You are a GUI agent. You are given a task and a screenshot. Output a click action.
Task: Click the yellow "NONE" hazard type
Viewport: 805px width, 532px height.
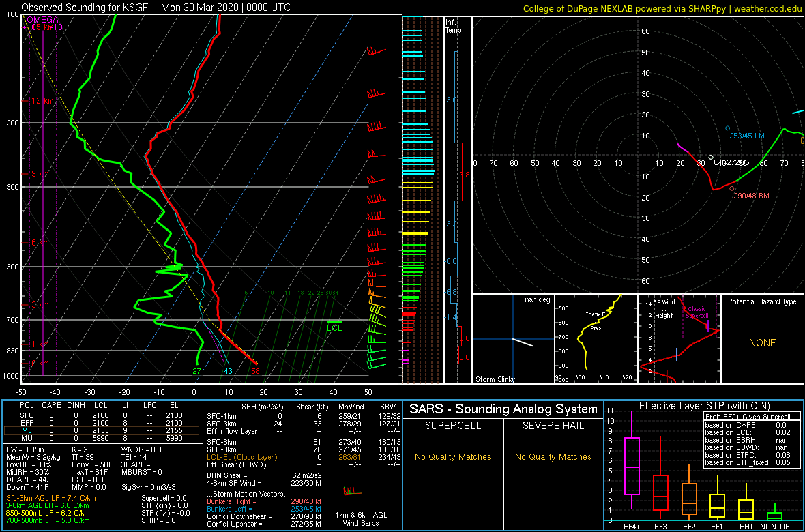click(762, 343)
